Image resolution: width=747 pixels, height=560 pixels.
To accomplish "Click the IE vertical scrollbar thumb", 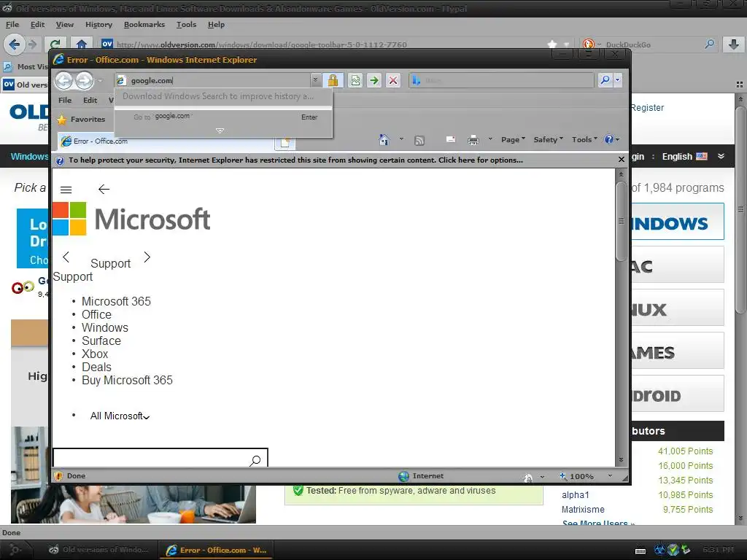I will click(x=621, y=221).
